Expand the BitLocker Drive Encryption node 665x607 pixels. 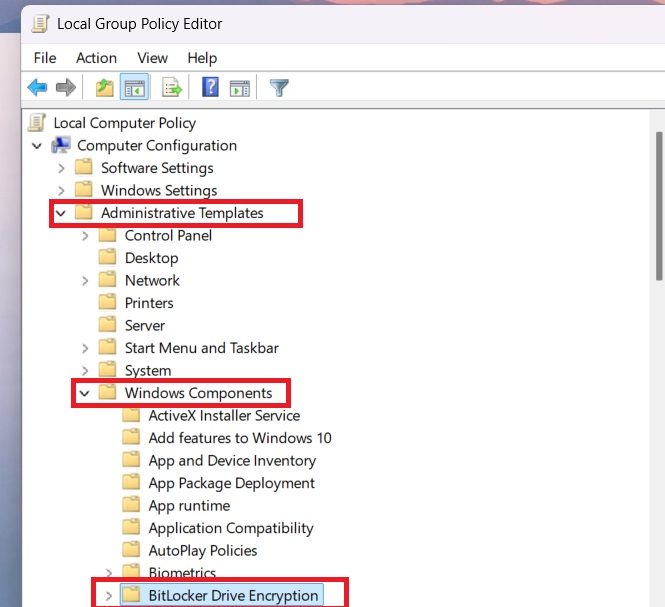(109, 596)
